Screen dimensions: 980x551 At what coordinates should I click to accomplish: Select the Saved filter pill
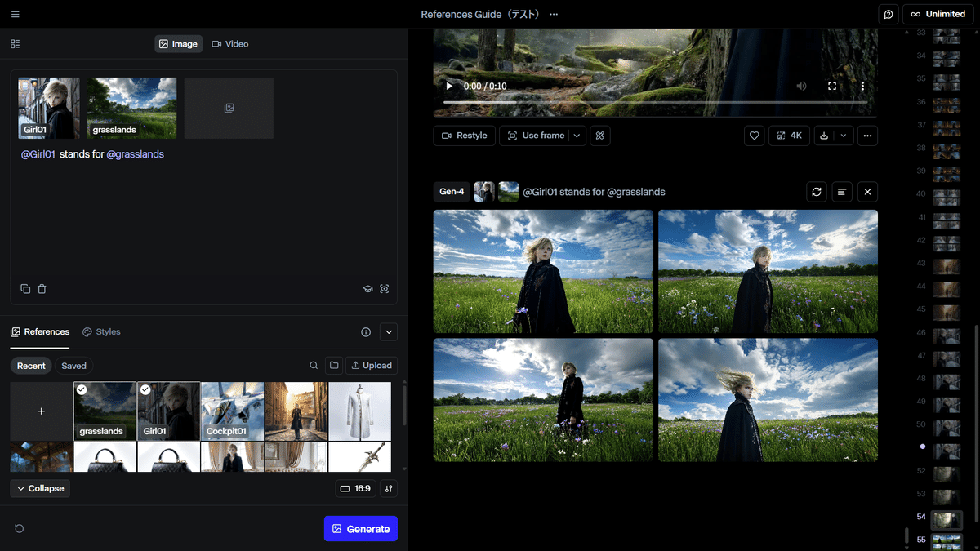tap(73, 366)
